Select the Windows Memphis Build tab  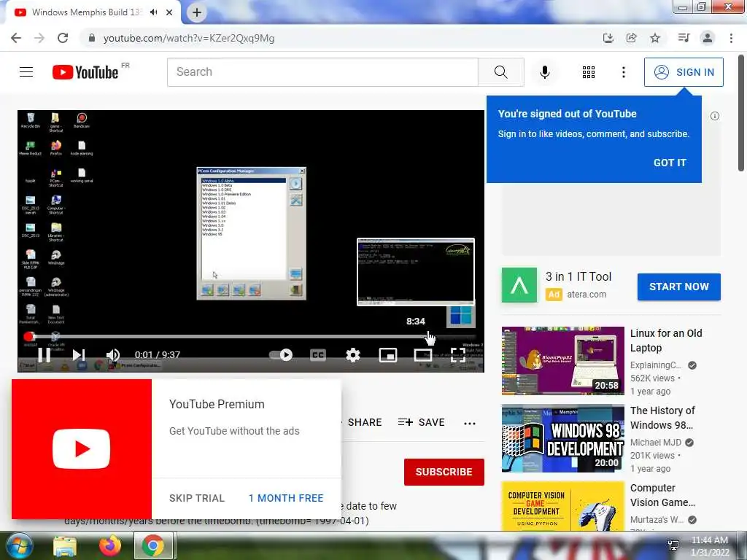pos(86,12)
